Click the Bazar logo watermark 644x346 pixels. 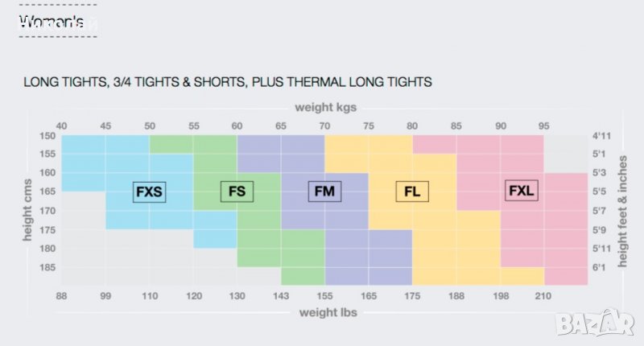(597, 323)
